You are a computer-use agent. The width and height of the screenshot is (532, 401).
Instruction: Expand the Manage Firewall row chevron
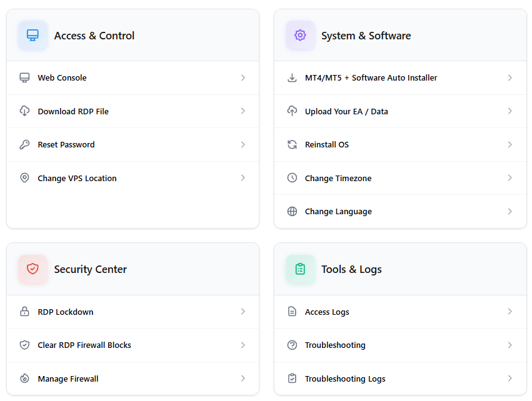[243, 378]
